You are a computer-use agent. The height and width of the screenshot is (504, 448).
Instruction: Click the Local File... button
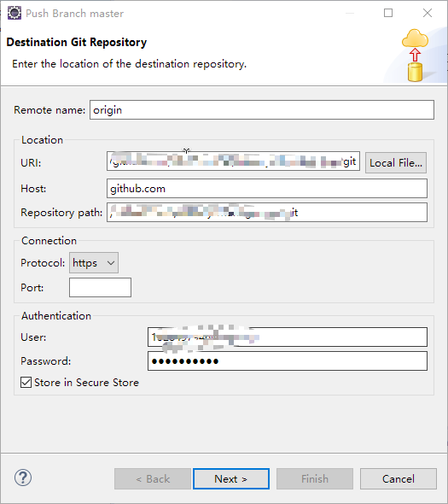point(396,162)
